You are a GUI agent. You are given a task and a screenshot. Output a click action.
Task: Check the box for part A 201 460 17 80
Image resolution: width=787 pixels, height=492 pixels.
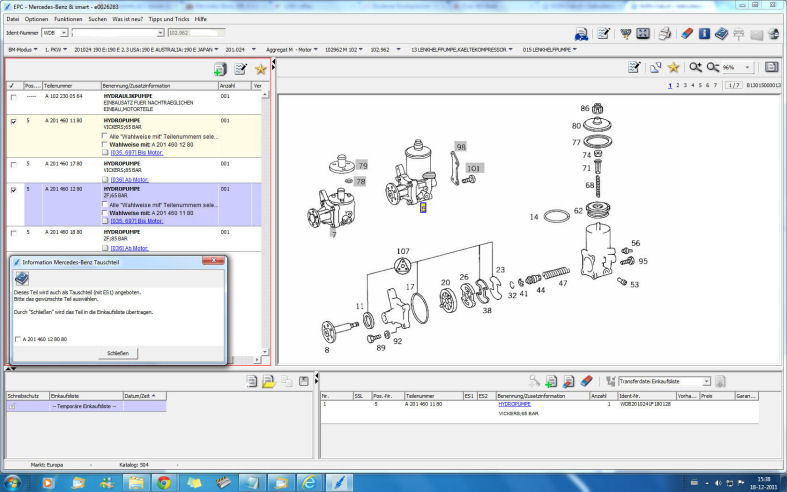click(x=14, y=165)
